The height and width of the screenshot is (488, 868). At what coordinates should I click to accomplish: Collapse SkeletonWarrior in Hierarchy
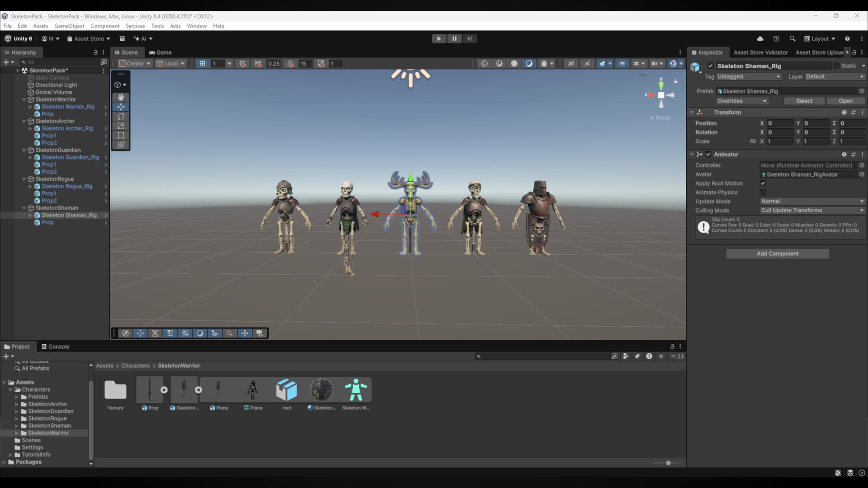tap(24, 99)
